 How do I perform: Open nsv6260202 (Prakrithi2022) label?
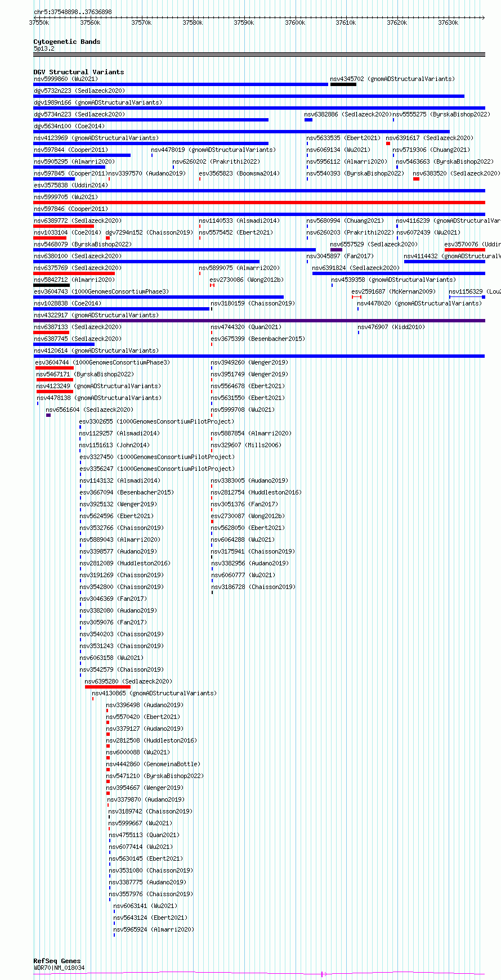(216, 162)
